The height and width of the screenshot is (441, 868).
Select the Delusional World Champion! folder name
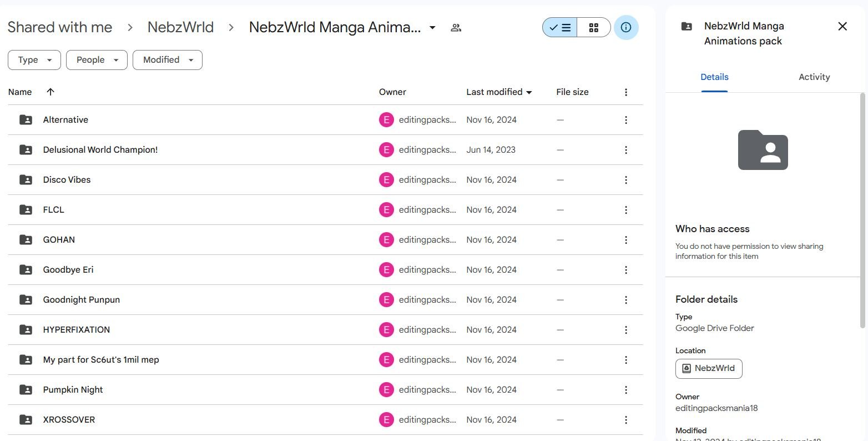100,150
